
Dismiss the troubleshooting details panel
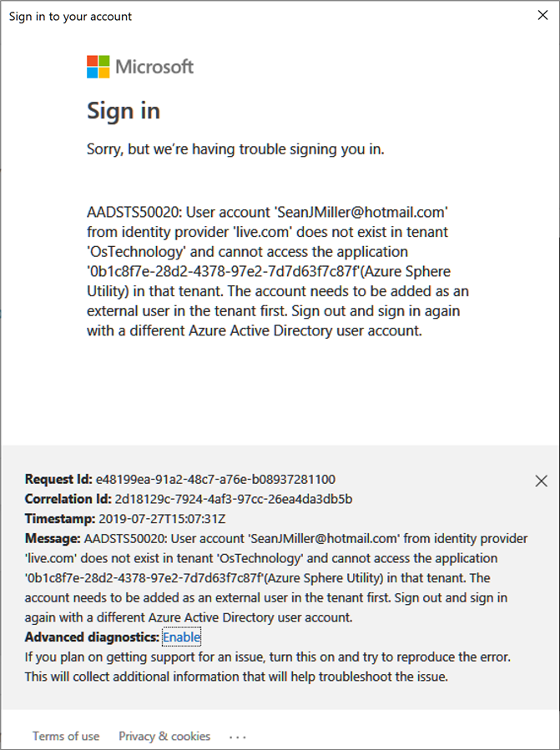(541, 481)
